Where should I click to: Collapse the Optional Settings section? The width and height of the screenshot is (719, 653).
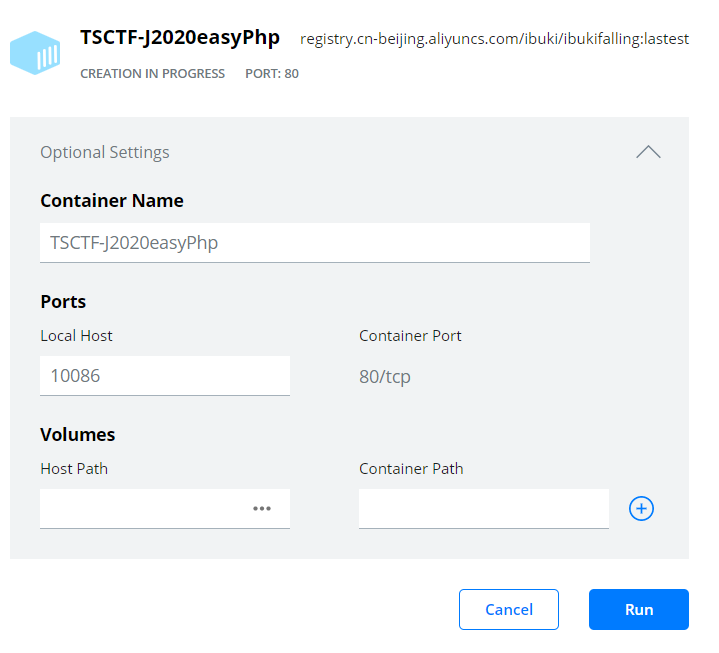(x=648, y=152)
